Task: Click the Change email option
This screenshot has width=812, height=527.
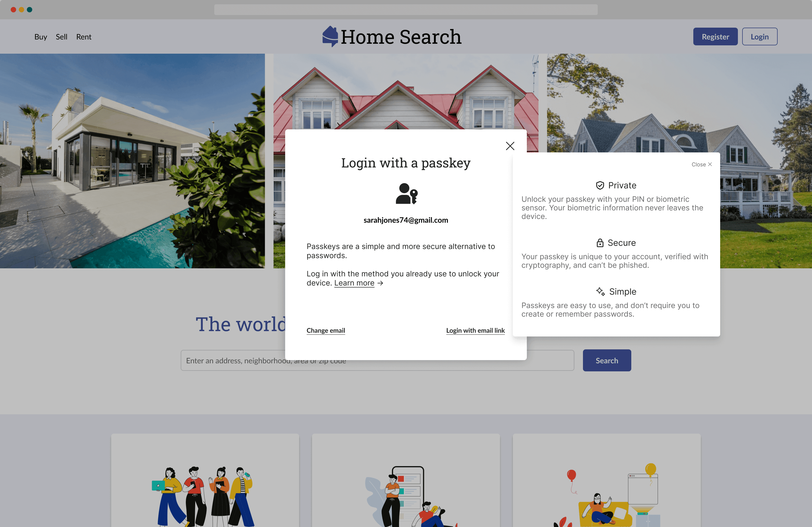Action: tap(325, 330)
